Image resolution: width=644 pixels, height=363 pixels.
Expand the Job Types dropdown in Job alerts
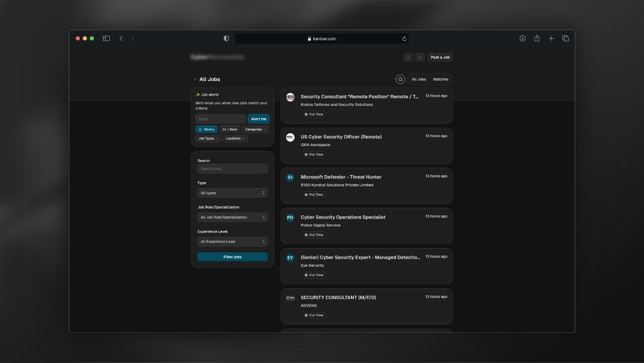208,139
